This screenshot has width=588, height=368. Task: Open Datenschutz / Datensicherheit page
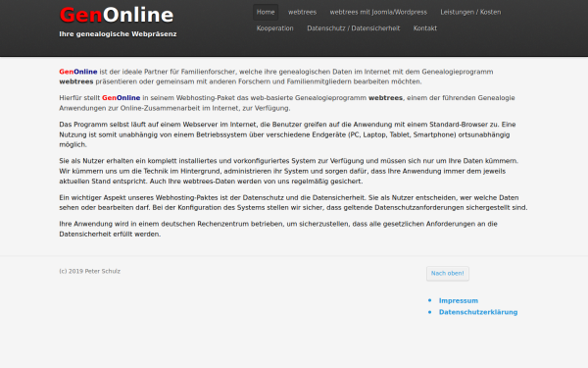353,28
